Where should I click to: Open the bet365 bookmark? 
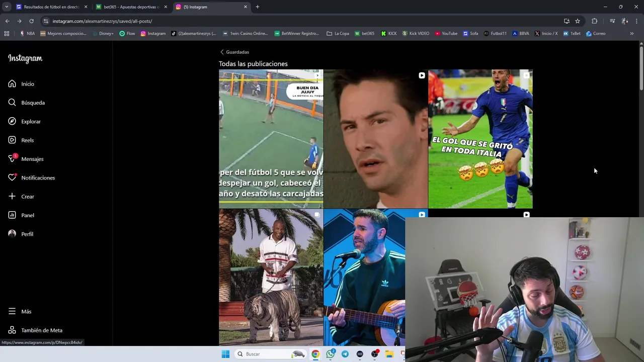pyautogui.click(x=364, y=34)
